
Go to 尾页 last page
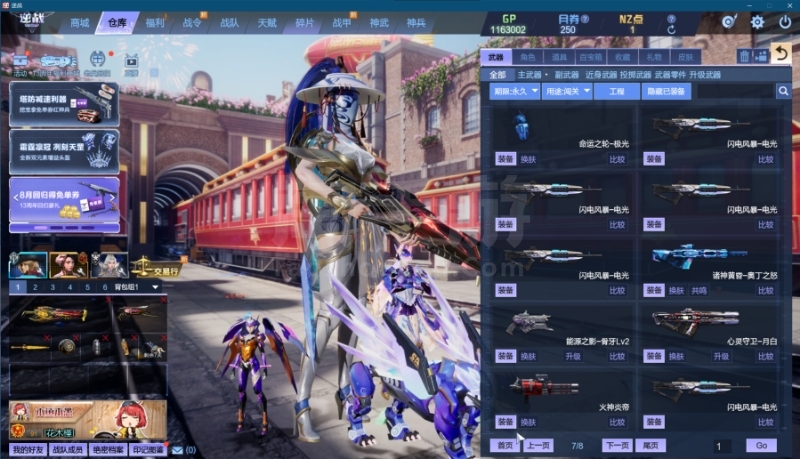click(x=650, y=445)
